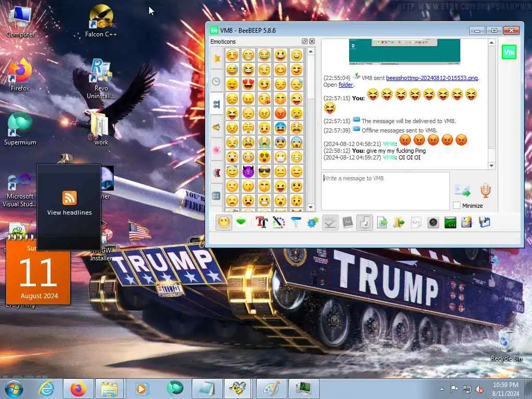Viewport: 532px width, 399px height.
Task: Open the font color picker pencil icon
Action: 278,222
